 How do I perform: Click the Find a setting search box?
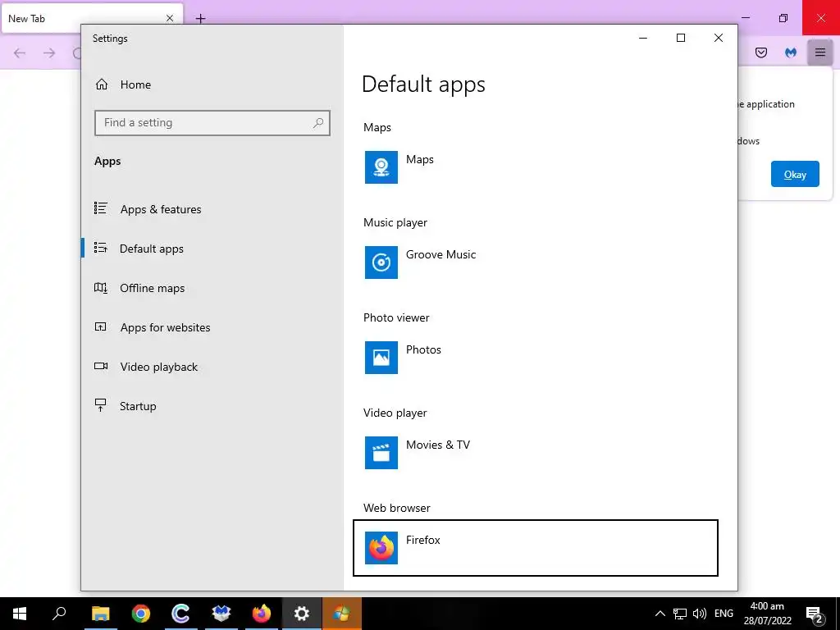click(x=212, y=123)
